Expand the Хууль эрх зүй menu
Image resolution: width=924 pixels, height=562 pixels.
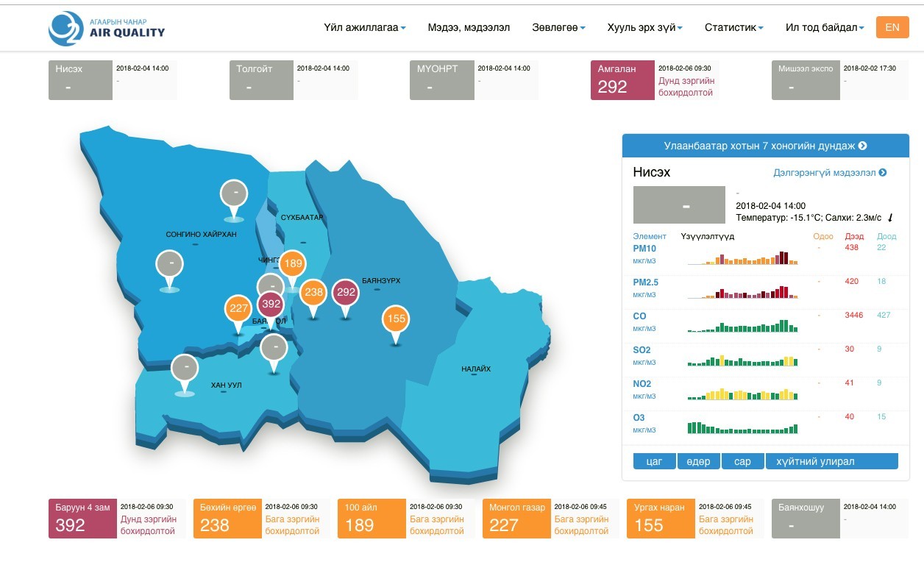(644, 28)
